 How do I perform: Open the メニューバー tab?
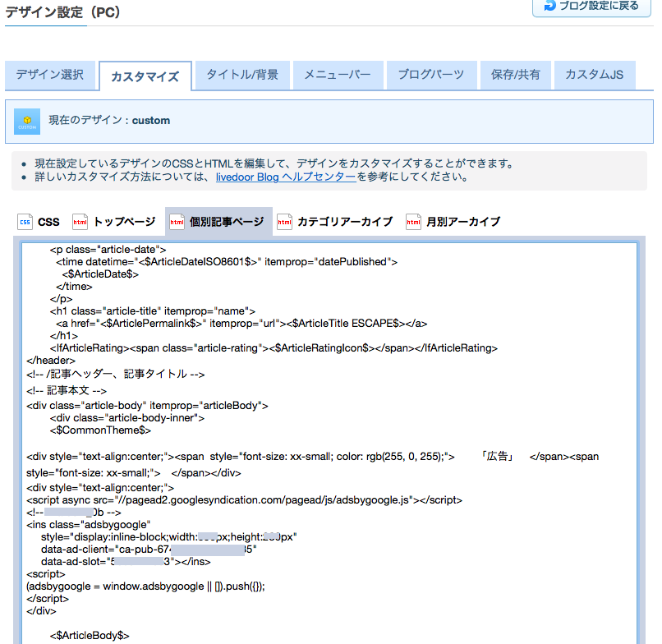click(338, 75)
